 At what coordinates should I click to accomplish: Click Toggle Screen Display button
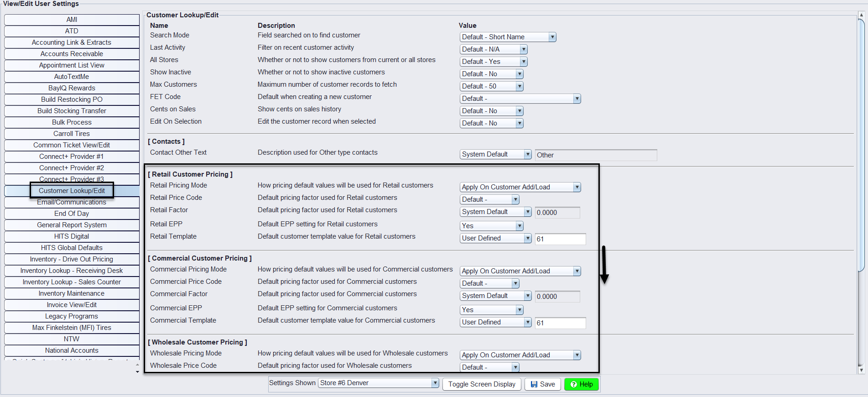tap(482, 384)
